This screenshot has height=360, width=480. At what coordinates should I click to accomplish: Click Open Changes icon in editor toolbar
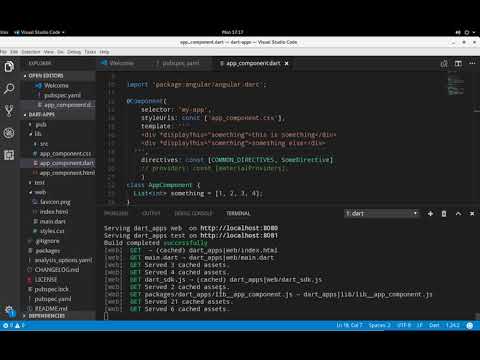tap(444, 63)
